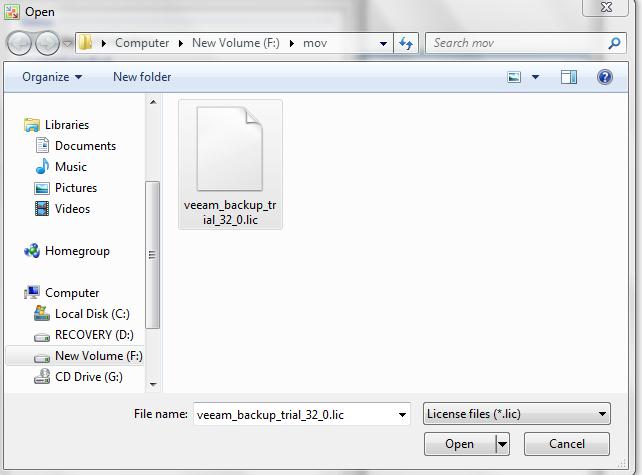Open Music library in navigation pane
The image size is (642, 475).
pos(71,167)
